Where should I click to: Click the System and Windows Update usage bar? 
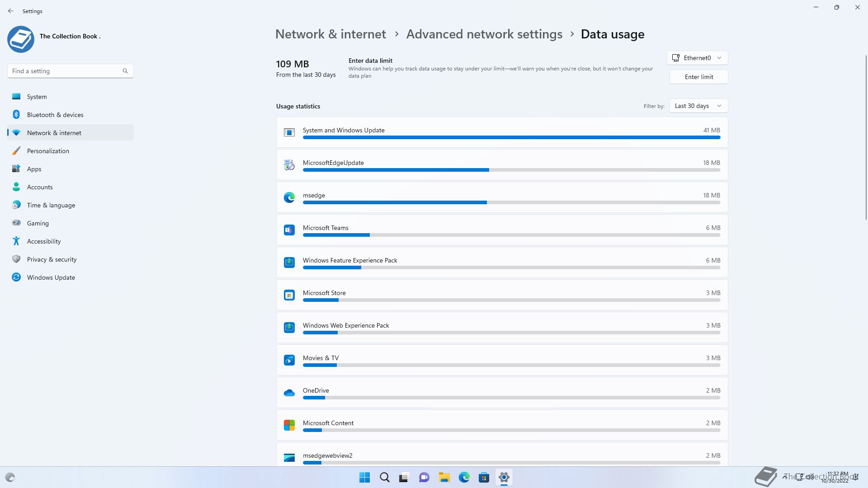pyautogui.click(x=511, y=137)
